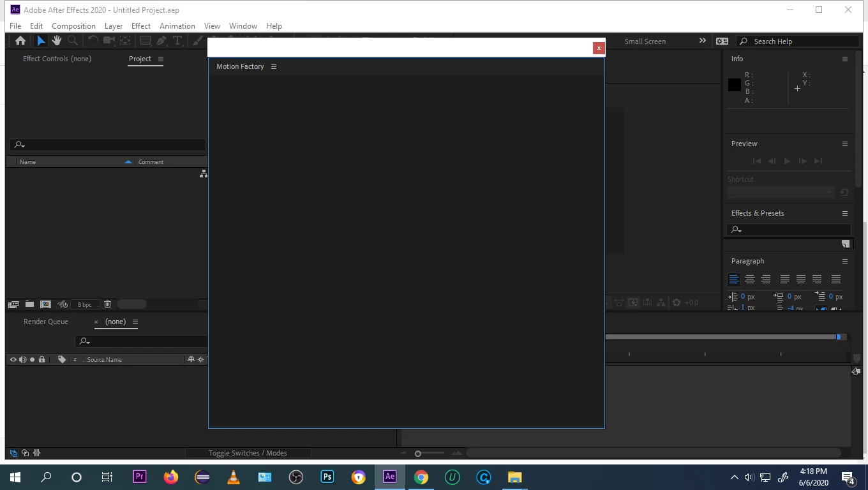Select the Small Screen workspace
Image resolution: width=868 pixels, height=490 pixels.
tap(645, 41)
